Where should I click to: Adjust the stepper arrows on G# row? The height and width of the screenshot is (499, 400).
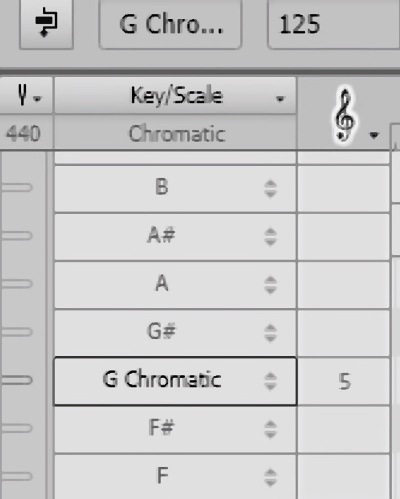coord(270,333)
